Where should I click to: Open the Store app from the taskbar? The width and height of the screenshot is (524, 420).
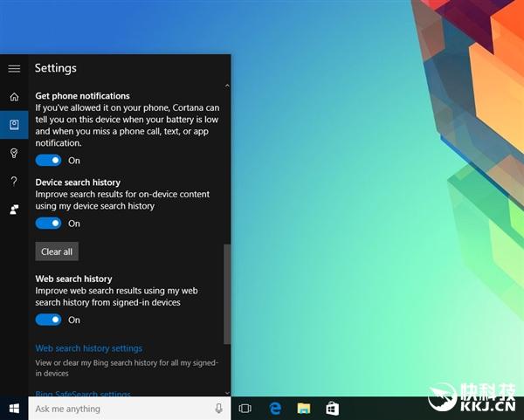point(332,409)
